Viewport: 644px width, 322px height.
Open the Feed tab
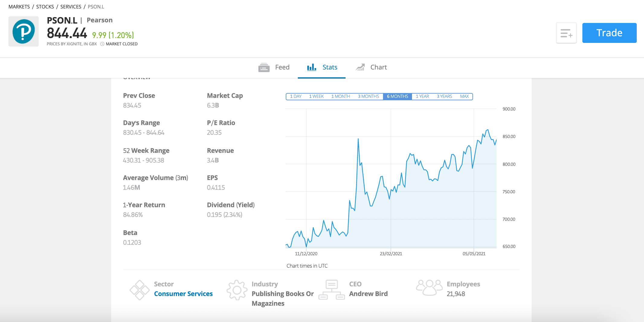coord(274,67)
